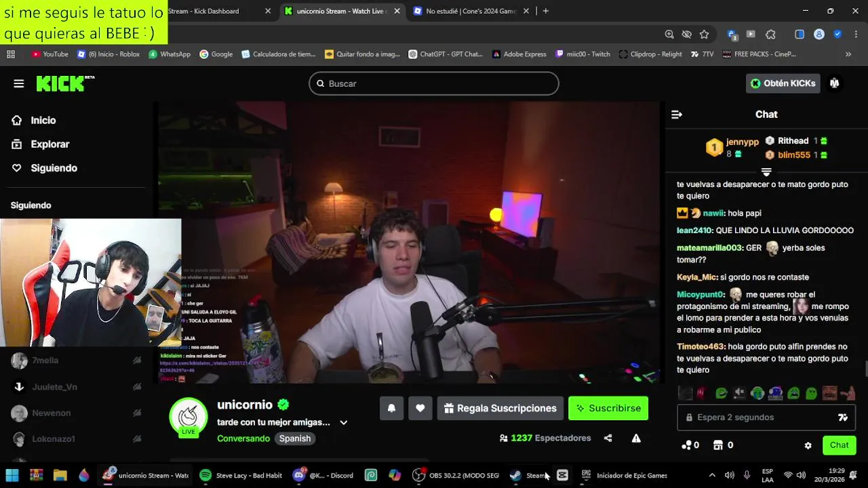Collapse the chat panel arrow icon

676,115
